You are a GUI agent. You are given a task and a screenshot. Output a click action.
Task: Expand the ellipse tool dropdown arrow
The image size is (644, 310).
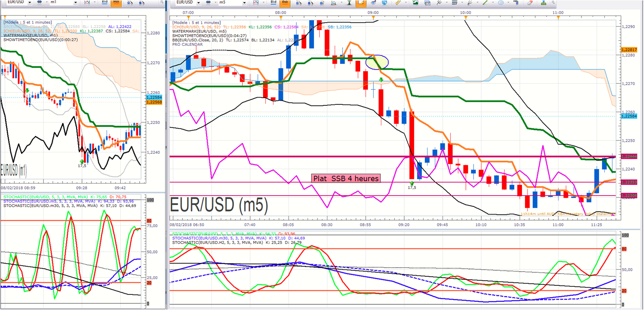[508, 3]
